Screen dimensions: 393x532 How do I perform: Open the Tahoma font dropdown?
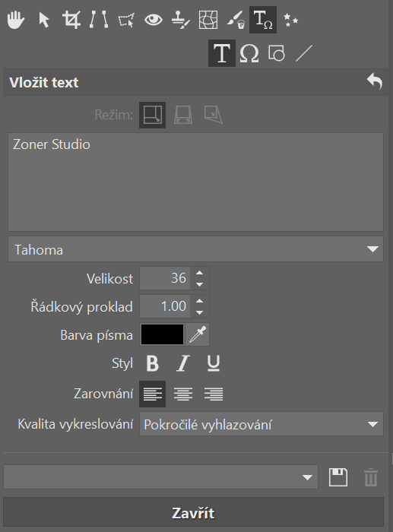(x=196, y=249)
